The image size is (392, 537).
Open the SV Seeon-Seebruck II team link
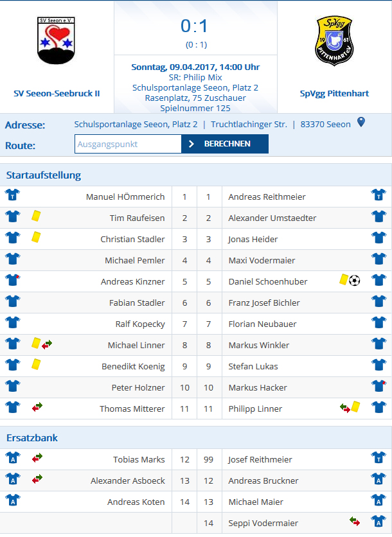tap(57, 94)
